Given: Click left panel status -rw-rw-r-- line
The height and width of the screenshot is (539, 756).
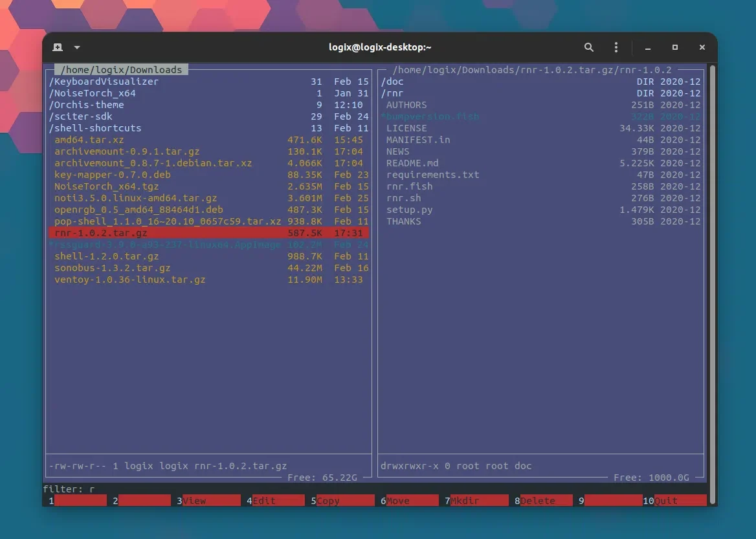Looking at the screenshot, I should click(x=168, y=466).
